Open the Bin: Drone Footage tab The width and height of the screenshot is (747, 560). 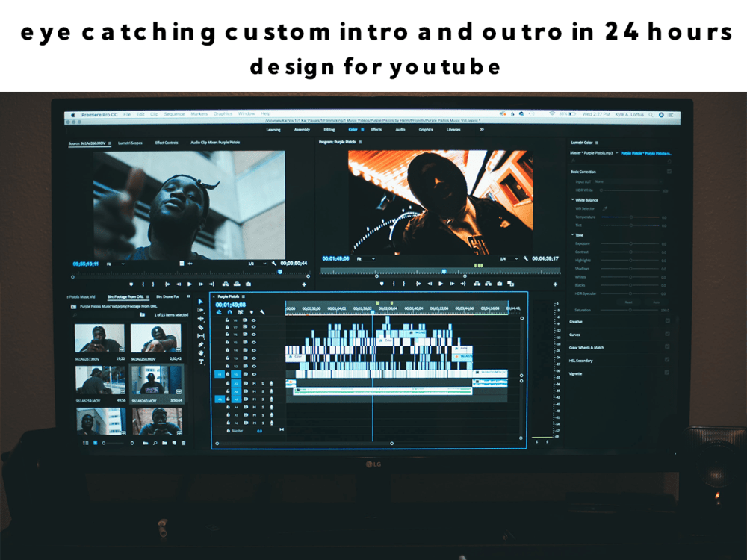click(x=167, y=296)
